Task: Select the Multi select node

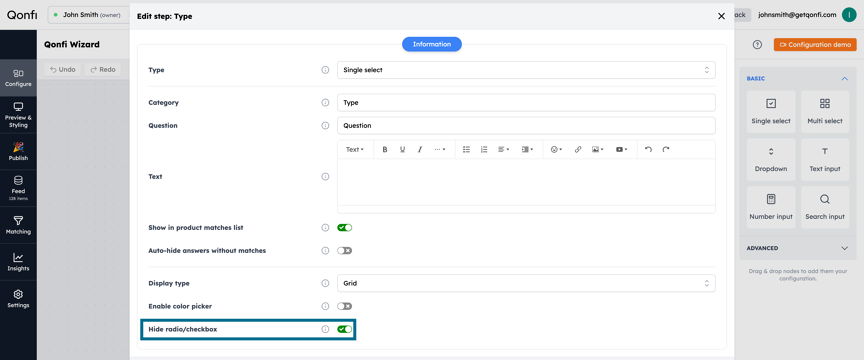Action: pos(825,111)
